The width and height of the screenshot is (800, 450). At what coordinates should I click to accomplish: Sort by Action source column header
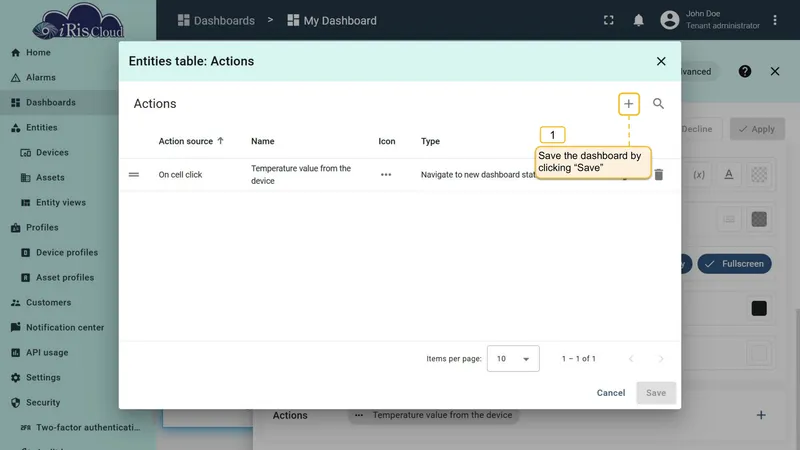[191, 141]
